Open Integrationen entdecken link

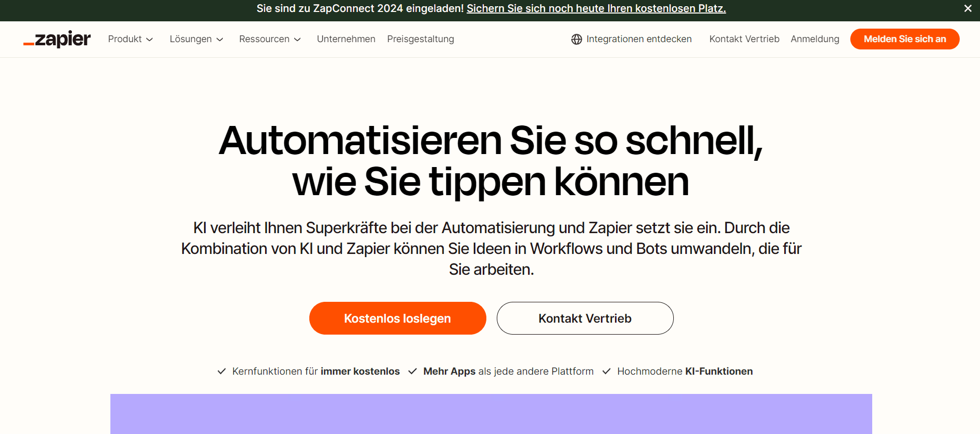[x=632, y=39]
